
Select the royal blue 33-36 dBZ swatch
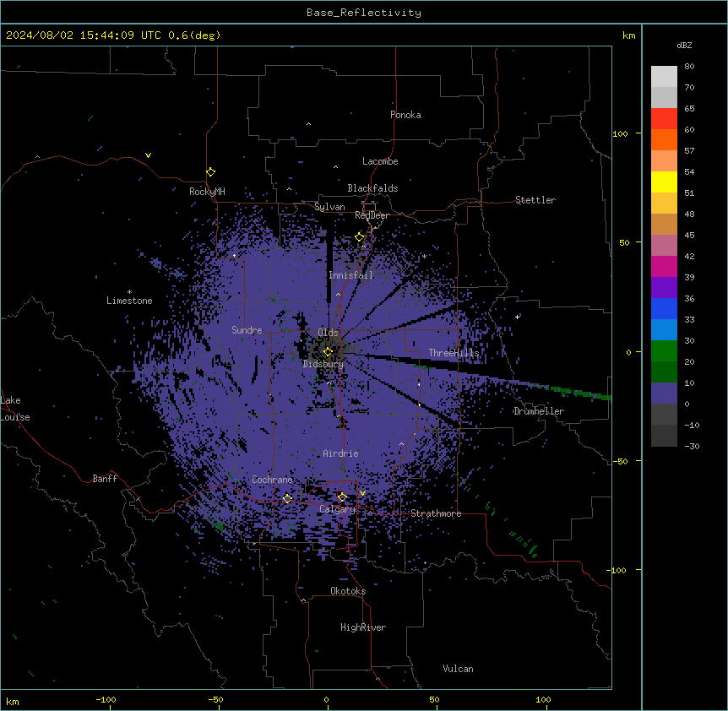[x=664, y=308]
